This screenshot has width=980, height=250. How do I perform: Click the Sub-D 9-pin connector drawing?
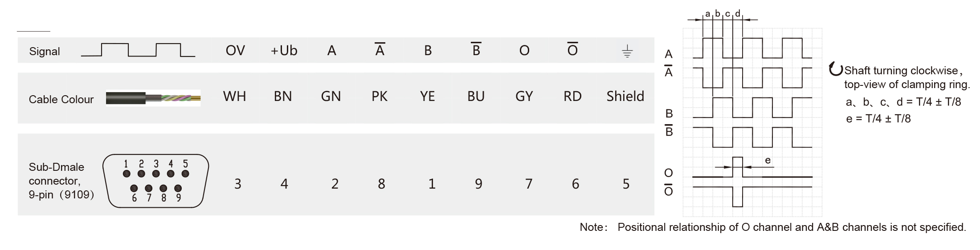[155, 181]
